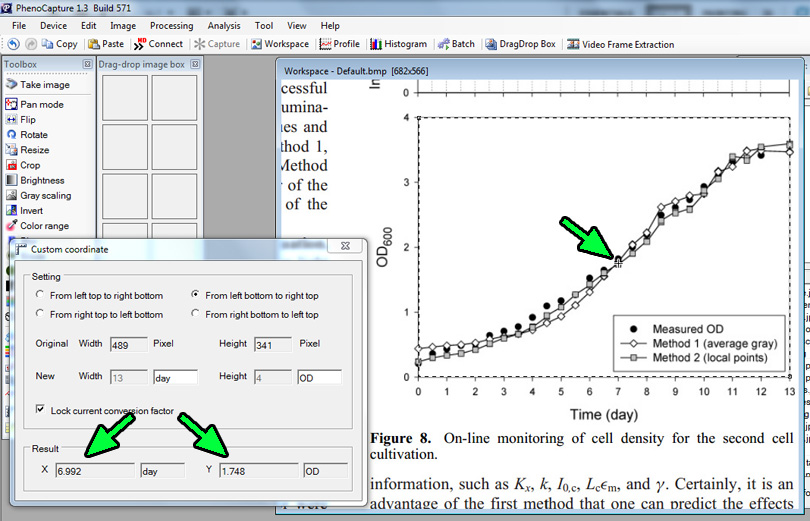Open the Processing menu
The height and width of the screenshot is (521, 810).
tap(171, 25)
